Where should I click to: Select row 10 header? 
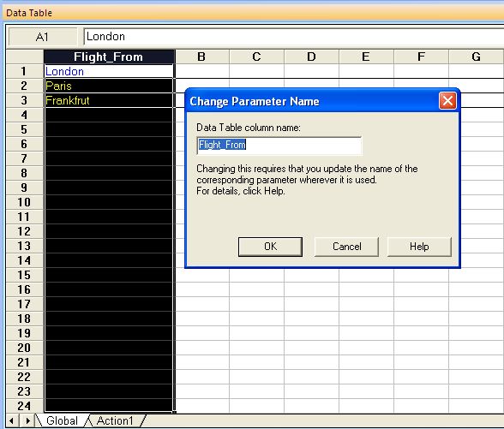(24, 202)
